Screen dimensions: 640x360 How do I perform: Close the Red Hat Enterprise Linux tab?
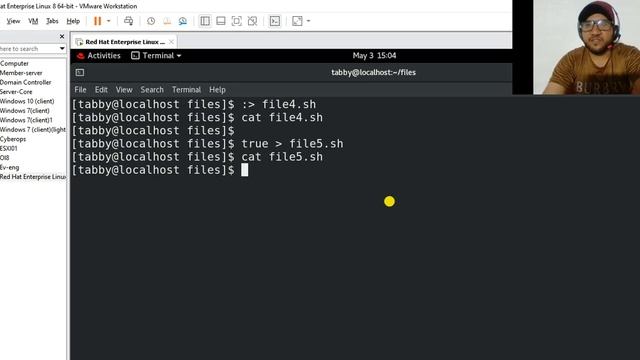pos(171,42)
